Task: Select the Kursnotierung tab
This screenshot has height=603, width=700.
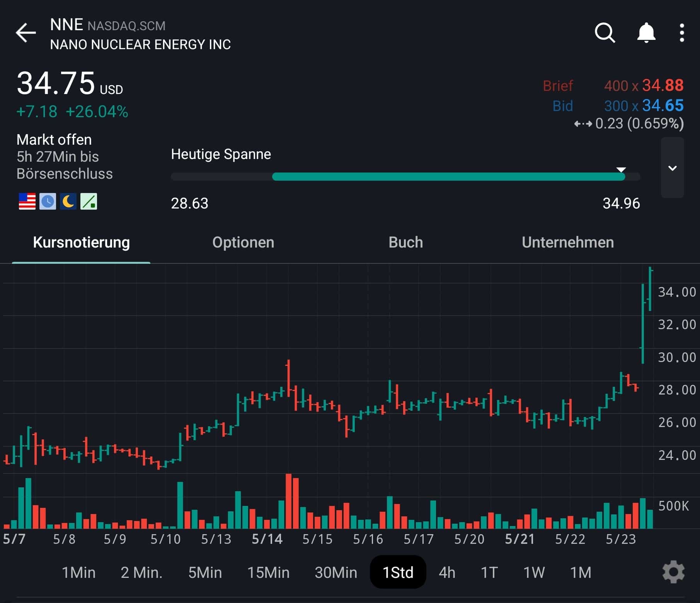Action: coord(81,243)
